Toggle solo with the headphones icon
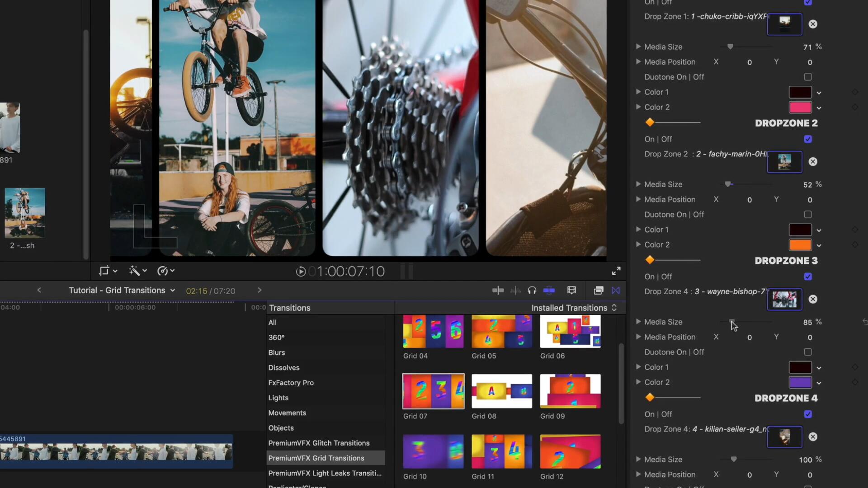The width and height of the screenshot is (868, 488). pyautogui.click(x=532, y=290)
